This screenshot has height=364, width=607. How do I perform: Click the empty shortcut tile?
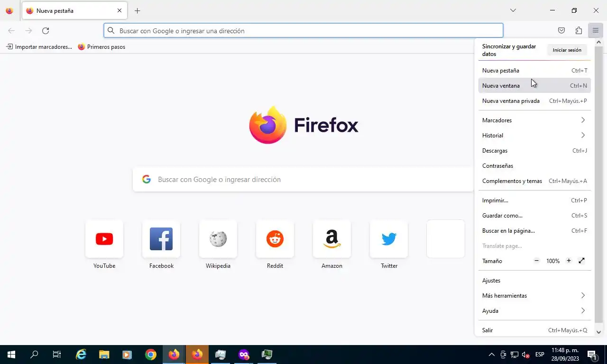coord(446,239)
